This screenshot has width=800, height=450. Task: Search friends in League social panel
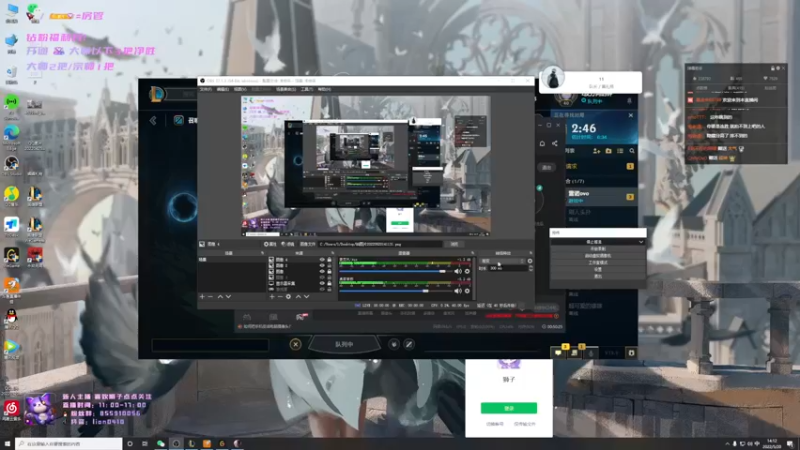632,151
